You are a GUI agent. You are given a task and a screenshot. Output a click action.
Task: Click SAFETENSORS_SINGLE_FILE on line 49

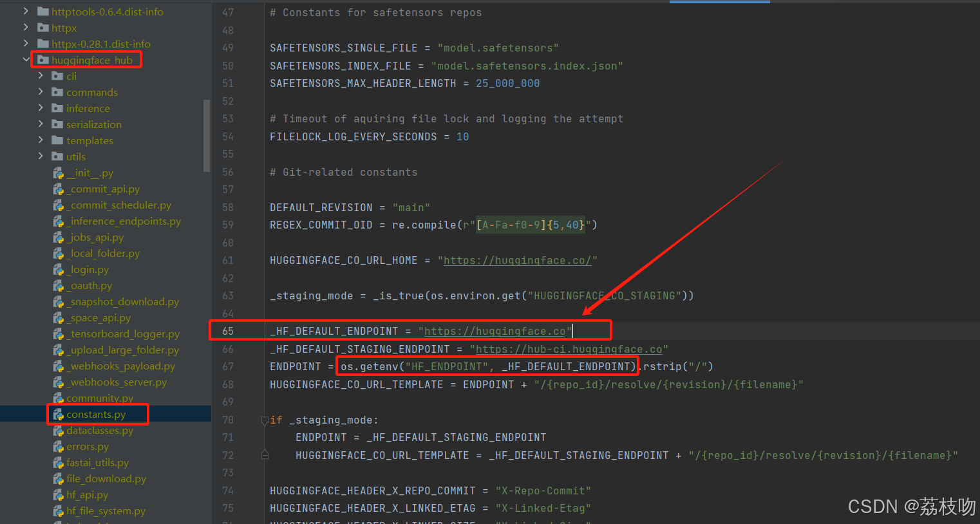344,48
